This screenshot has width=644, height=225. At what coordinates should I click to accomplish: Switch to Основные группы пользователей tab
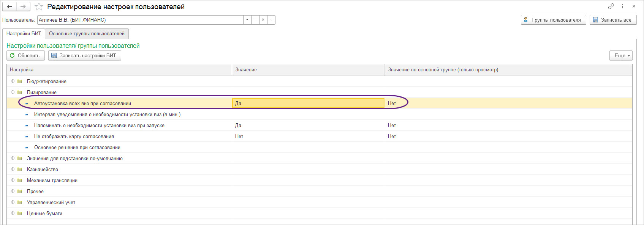point(87,34)
